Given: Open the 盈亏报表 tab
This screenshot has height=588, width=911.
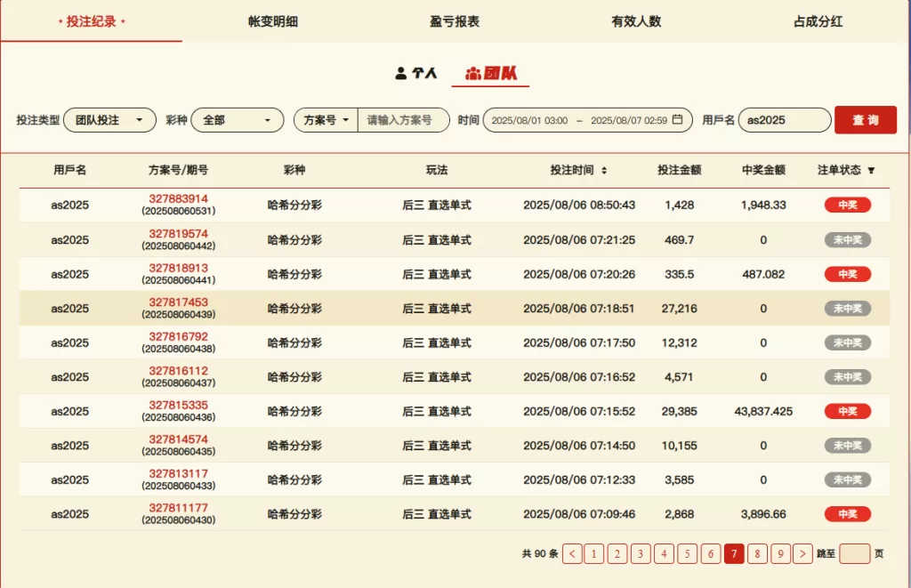Looking at the screenshot, I should point(455,21).
